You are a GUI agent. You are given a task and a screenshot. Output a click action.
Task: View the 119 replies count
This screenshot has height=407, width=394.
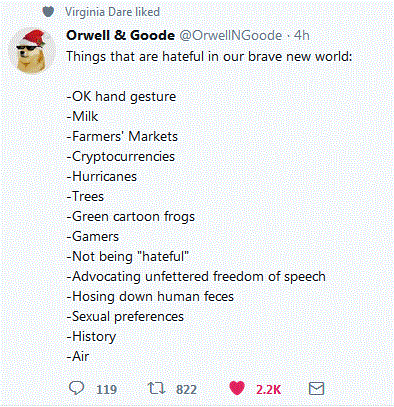[106, 389]
